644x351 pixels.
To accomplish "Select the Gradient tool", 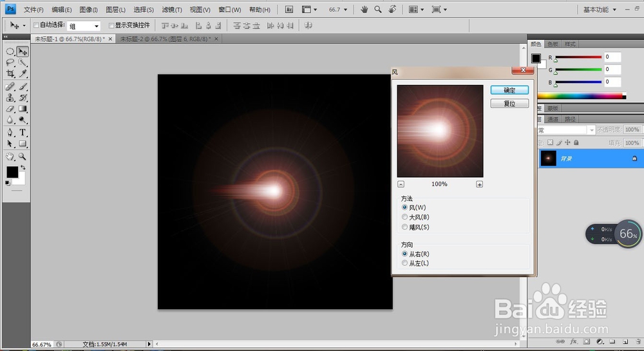I will [23, 109].
